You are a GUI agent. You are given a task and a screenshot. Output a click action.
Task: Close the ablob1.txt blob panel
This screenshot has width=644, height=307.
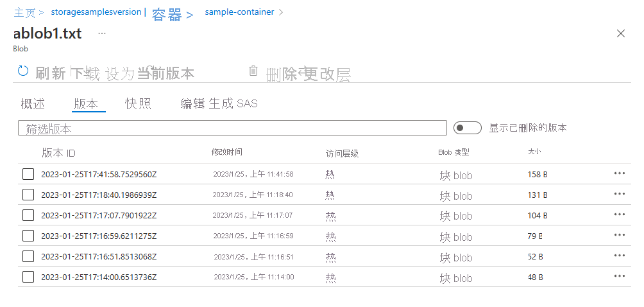tap(620, 33)
